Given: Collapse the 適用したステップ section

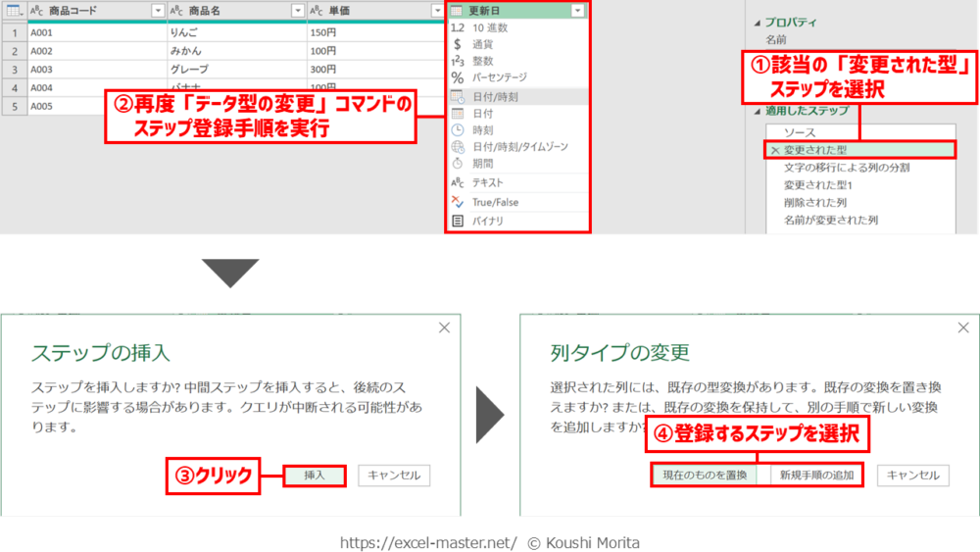Looking at the screenshot, I should coord(757,112).
